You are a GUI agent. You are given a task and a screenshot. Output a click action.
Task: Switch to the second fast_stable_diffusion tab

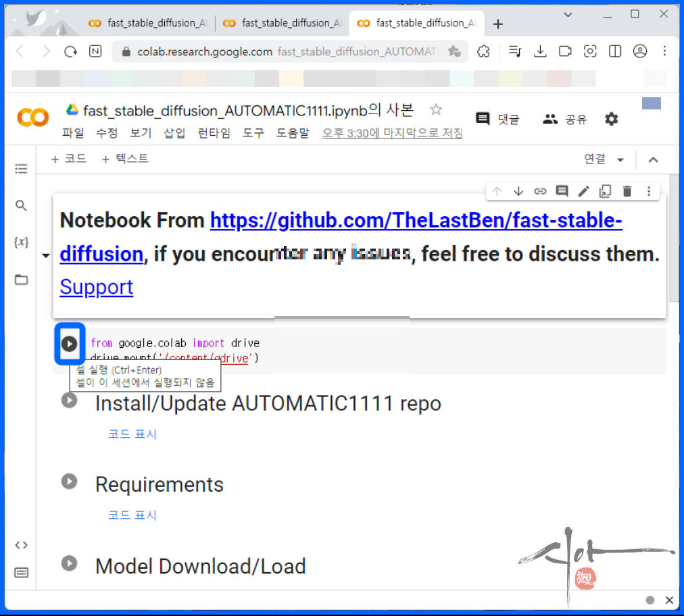click(x=283, y=23)
